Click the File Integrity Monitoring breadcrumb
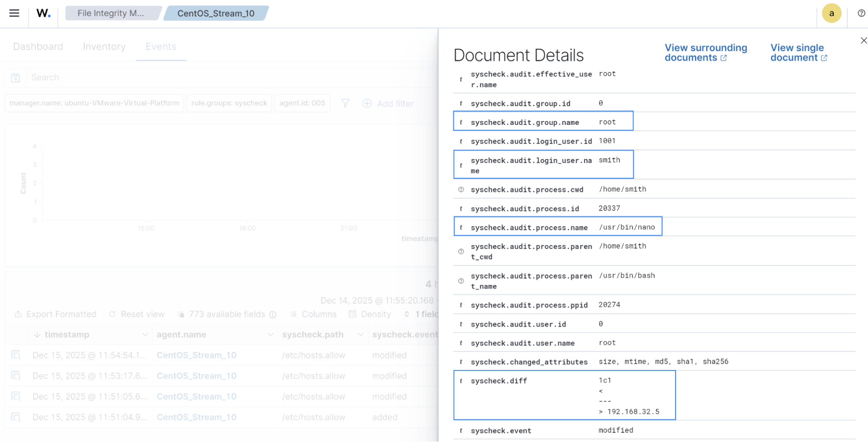Image resolution: width=868 pixels, height=442 pixels. click(x=111, y=13)
